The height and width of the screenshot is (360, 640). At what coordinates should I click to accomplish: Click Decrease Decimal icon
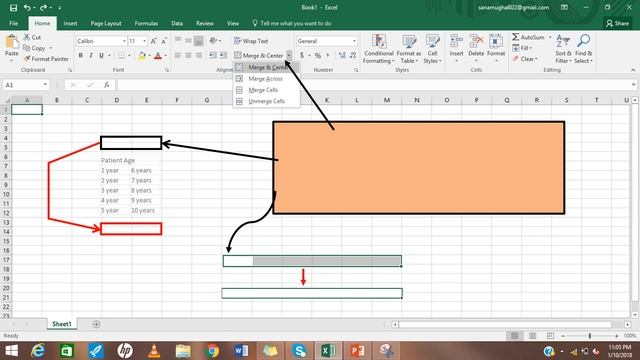(x=353, y=56)
